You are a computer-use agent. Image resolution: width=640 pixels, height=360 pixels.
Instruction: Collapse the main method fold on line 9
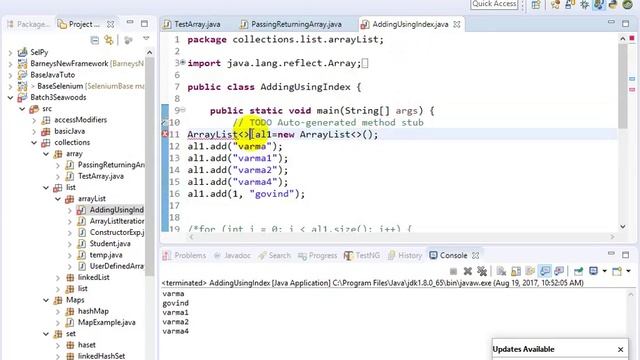(x=183, y=110)
